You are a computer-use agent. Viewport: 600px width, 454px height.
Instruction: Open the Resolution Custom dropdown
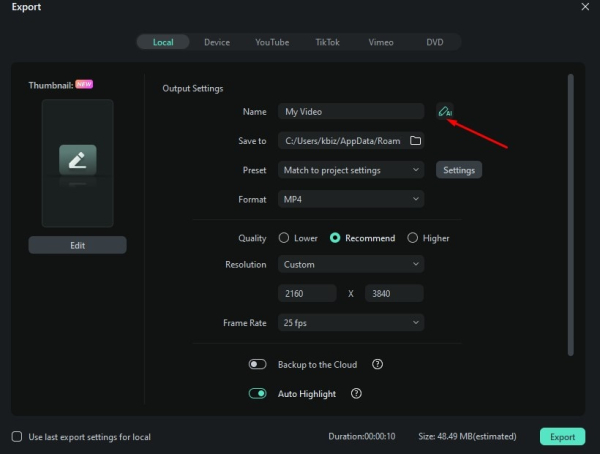pos(350,265)
